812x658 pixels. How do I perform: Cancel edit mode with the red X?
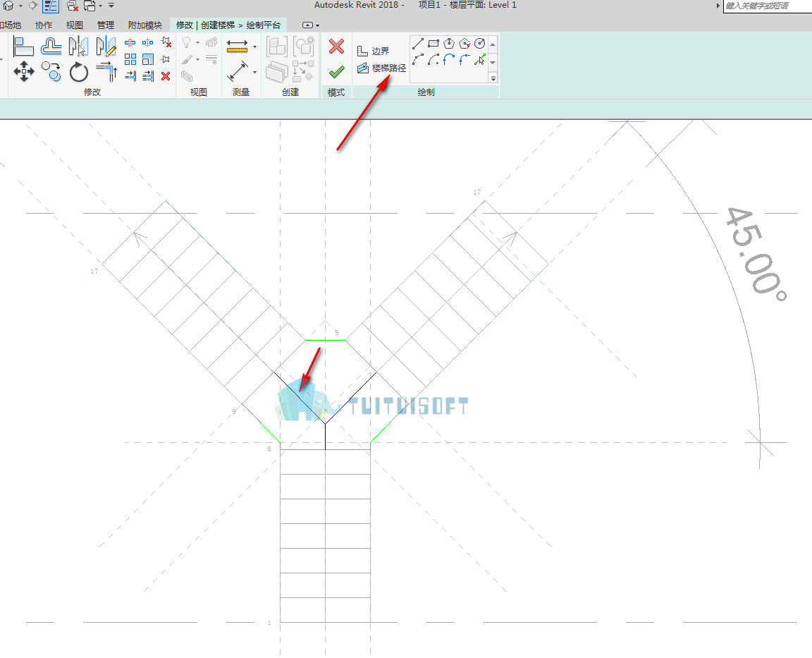coord(337,47)
